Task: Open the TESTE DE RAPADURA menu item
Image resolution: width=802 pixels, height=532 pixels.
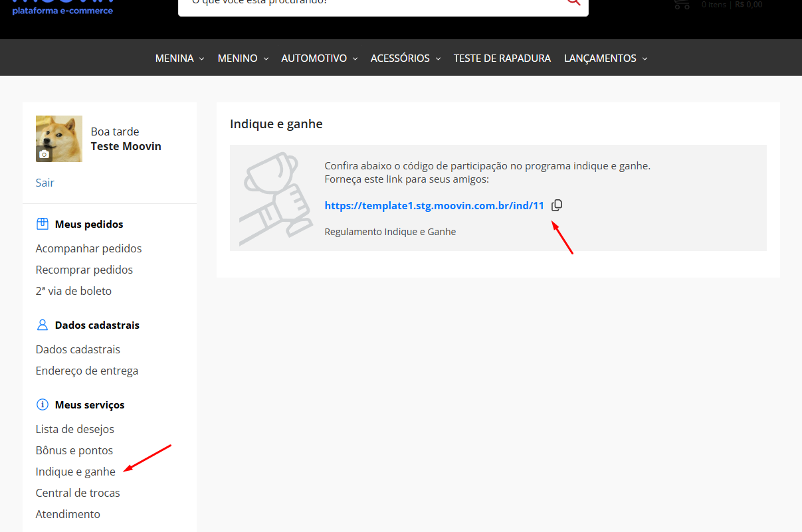Action: click(502, 58)
